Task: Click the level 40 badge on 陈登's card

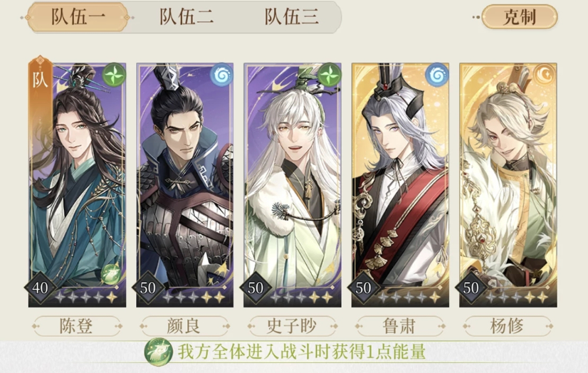Action: pos(40,288)
